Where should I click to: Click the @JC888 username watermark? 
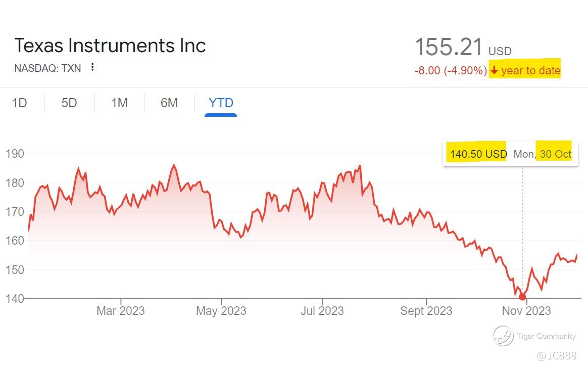click(x=556, y=355)
